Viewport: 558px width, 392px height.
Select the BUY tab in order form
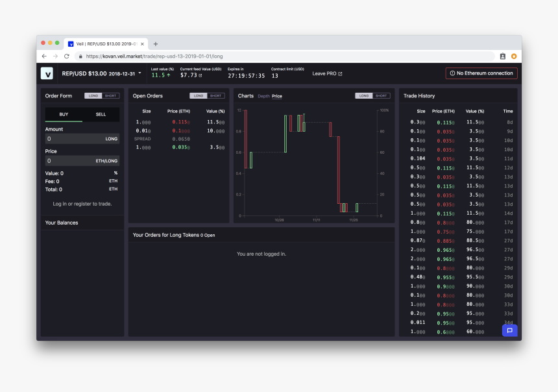[x=64, y=114]
